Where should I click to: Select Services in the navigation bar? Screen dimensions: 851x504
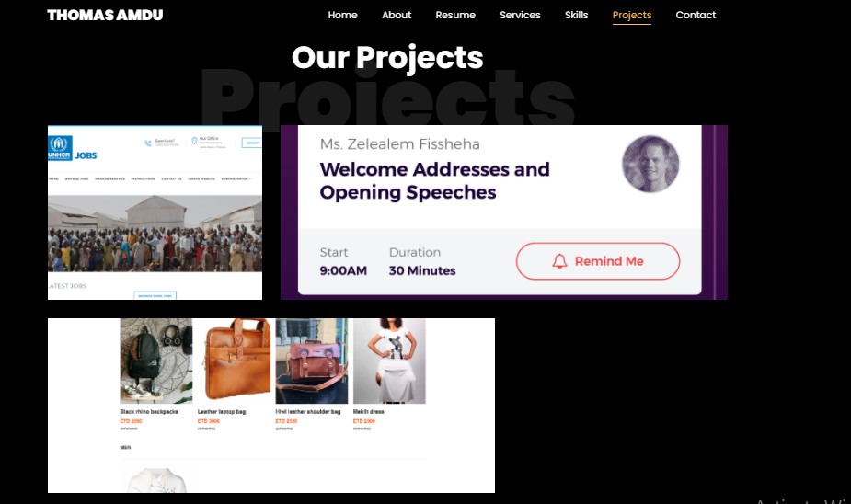520,16
